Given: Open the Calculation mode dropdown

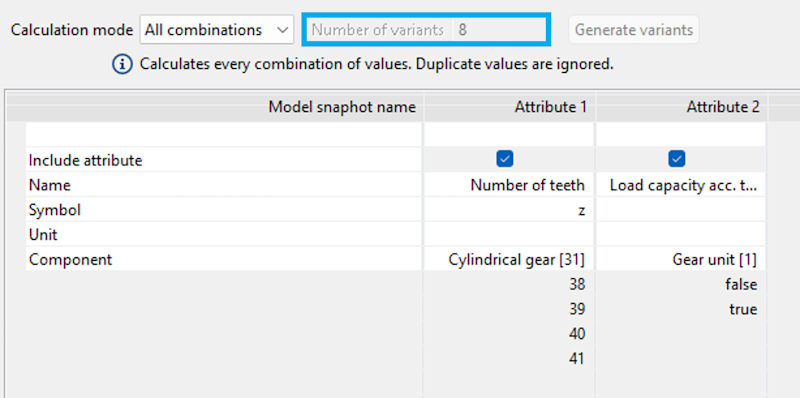Looking at the screenshot, I should click(216, 30).
